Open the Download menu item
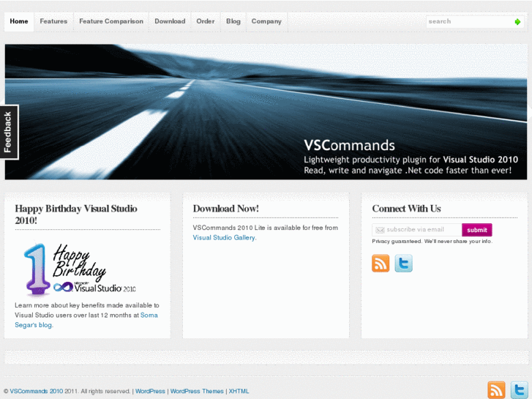The height and width of the screenshot is (399, 532). (170, 21)
